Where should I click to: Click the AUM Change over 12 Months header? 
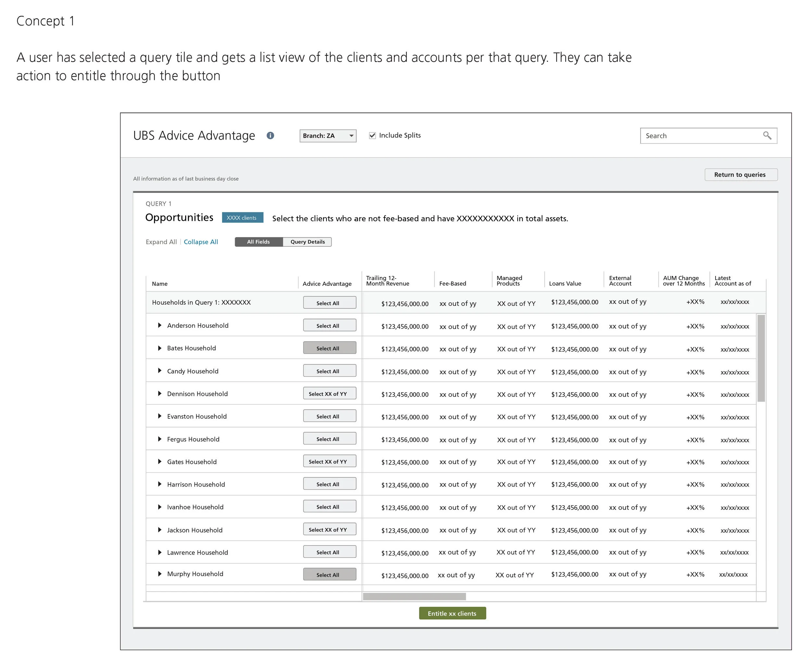(x=684, y=281)
